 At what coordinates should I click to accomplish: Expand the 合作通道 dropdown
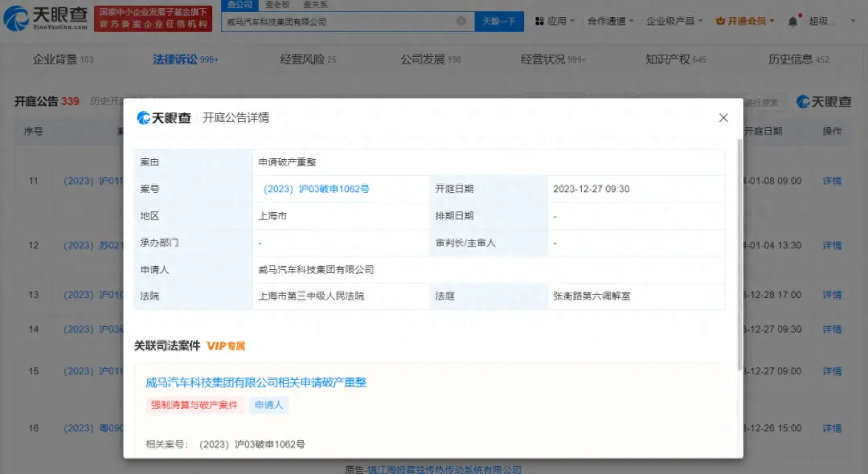610,21
